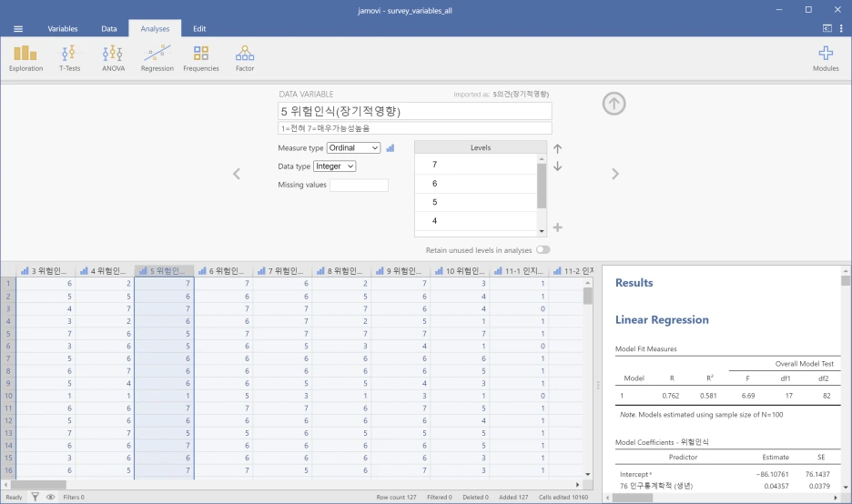Open the hamburger main menu

click(x=18, y=29)
